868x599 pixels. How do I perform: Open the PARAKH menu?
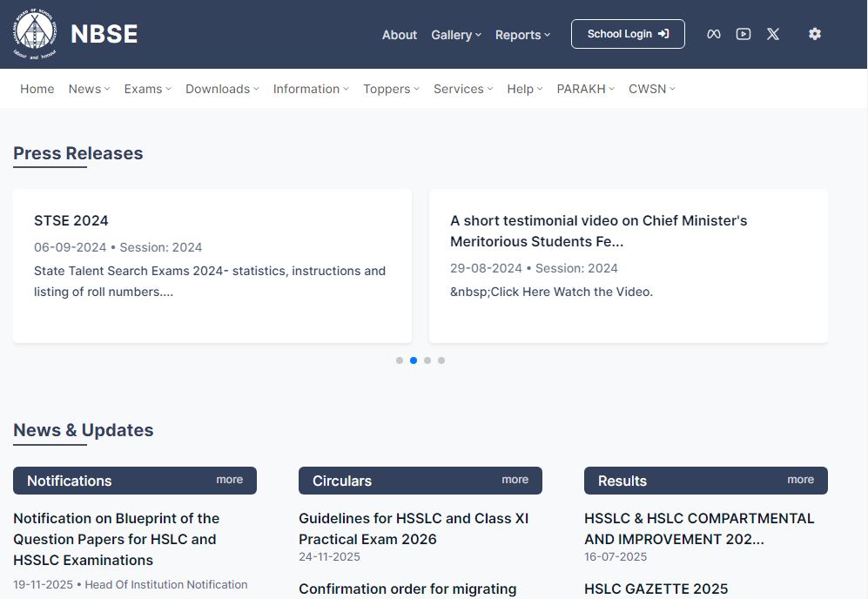coord(585,89)
